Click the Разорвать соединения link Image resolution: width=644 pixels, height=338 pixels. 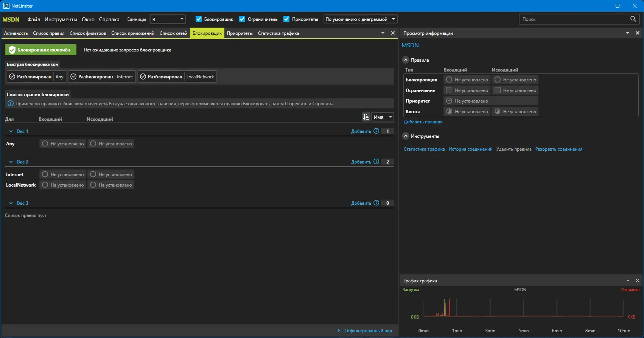558,149
